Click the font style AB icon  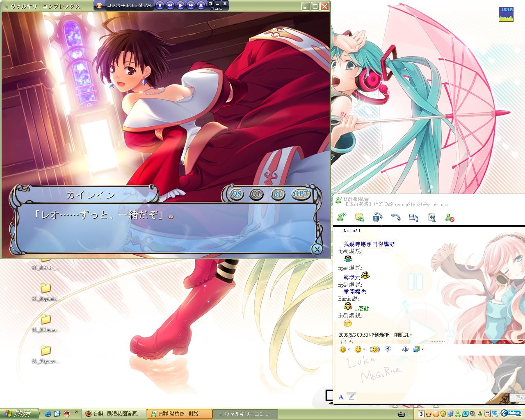pos(405,349)
